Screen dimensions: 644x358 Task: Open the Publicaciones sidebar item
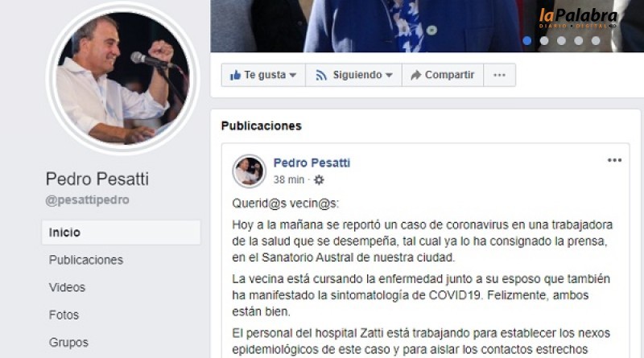(x=86, y=260)
